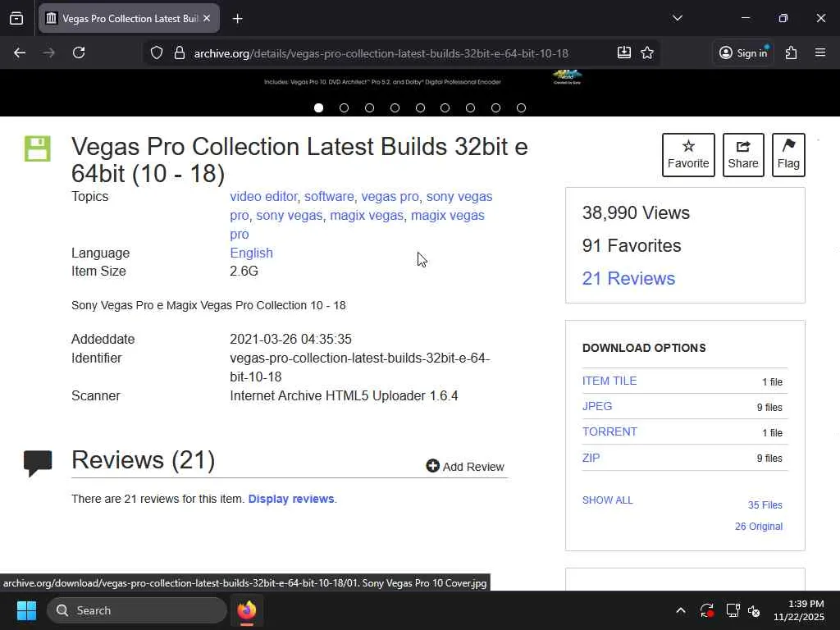Click the Addeddate value 2021-03-26 04:35:35
The image size is (840, 630).
coord(291,339)
